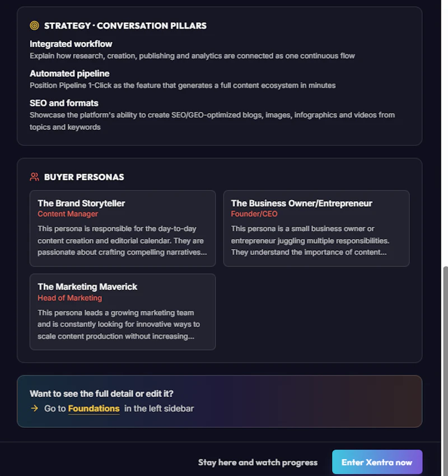Image resolution: width=448 pixels, height=476 pixels.
Task: Open The Brand Storyteller persona card
Action: coord(123,228)
